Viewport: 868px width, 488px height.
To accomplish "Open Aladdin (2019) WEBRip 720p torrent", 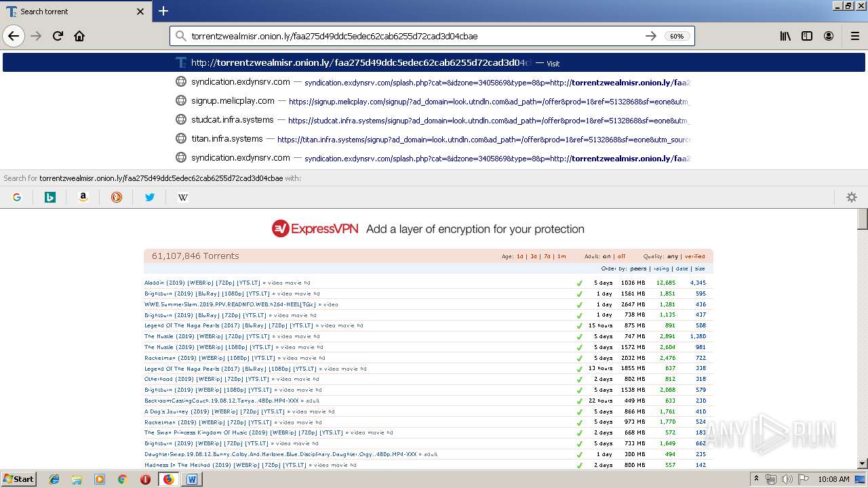I will 202,283.
